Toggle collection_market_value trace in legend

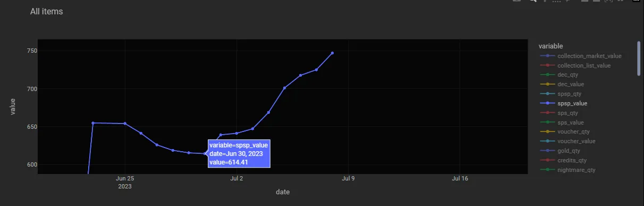[580, 56]
